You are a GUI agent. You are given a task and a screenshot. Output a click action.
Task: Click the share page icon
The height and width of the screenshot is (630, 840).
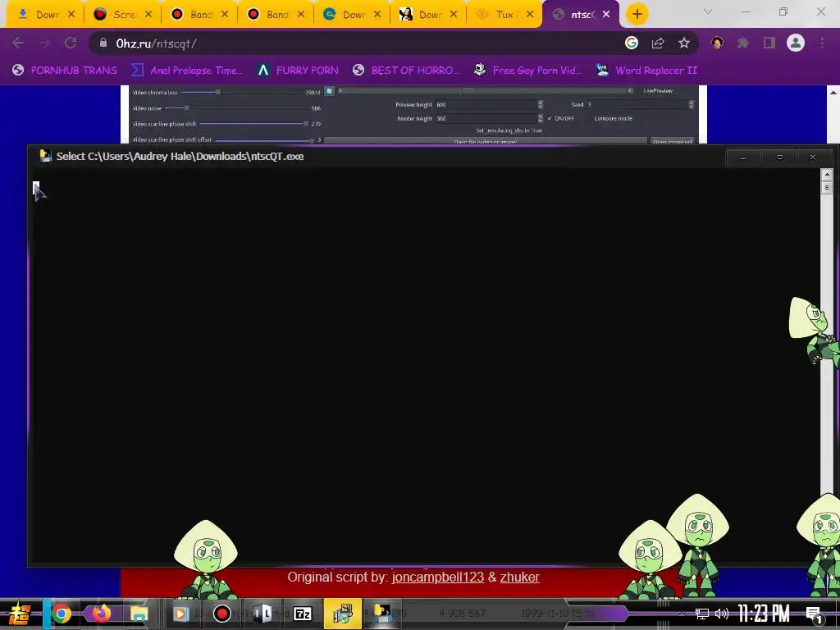(658, 43)
